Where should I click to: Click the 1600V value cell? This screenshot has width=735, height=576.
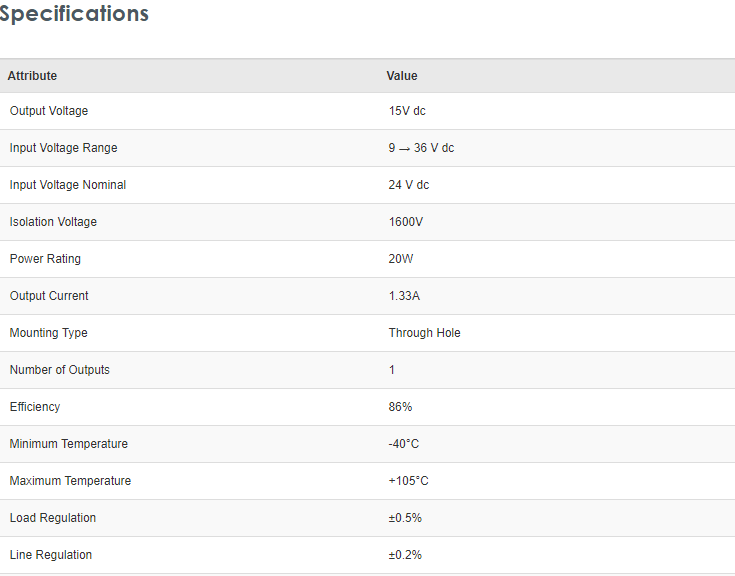[x=406, y=222]
